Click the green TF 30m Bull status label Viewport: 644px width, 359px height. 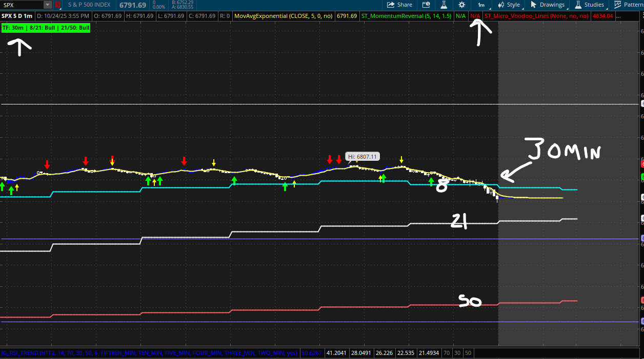tap(46, 27)
